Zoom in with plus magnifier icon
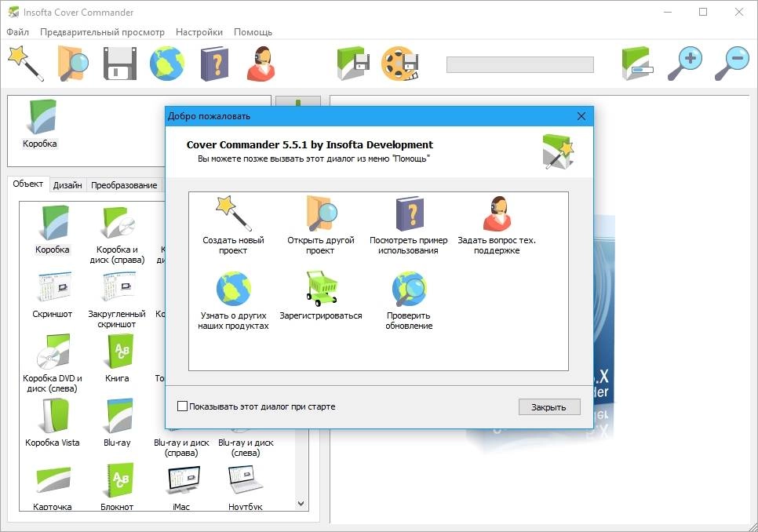 [684, 64]
